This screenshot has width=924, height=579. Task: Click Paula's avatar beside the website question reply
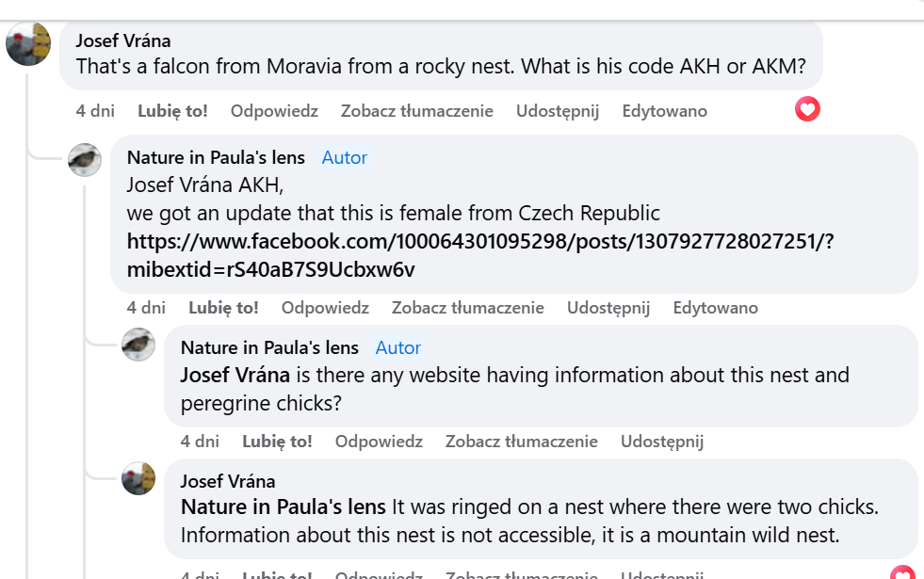pos(138,345)
